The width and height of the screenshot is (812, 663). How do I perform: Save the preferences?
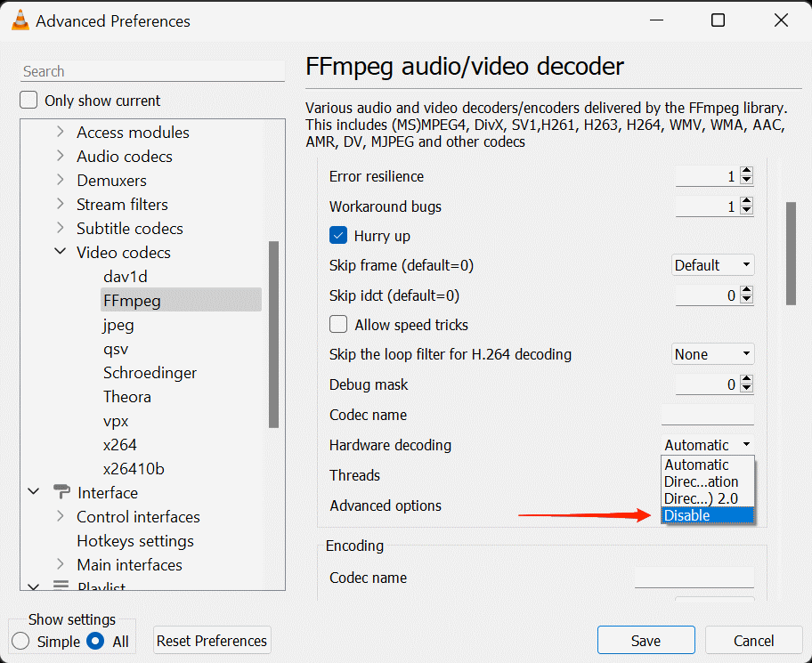(x=646, y=641)
